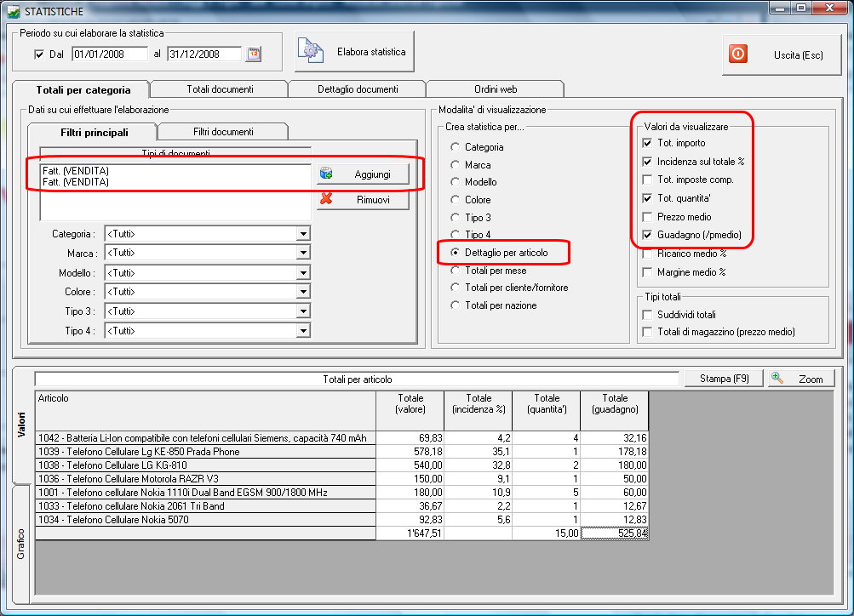
Task: Expand the Modello filter dropdown
Action: tap(303, 273)
